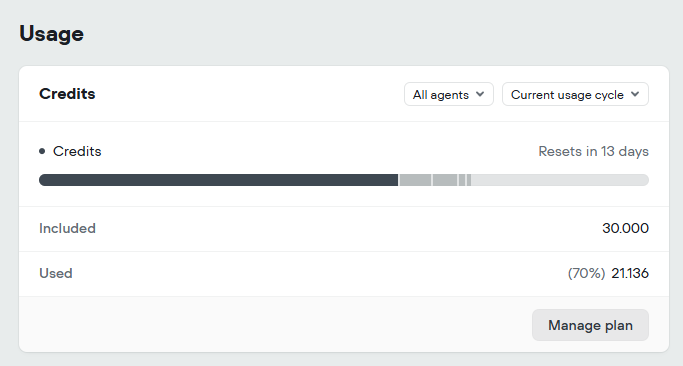Click the chevron beside Current usage cycle
683x366 pixels.
pyautogui.click(x=635, y=94)
